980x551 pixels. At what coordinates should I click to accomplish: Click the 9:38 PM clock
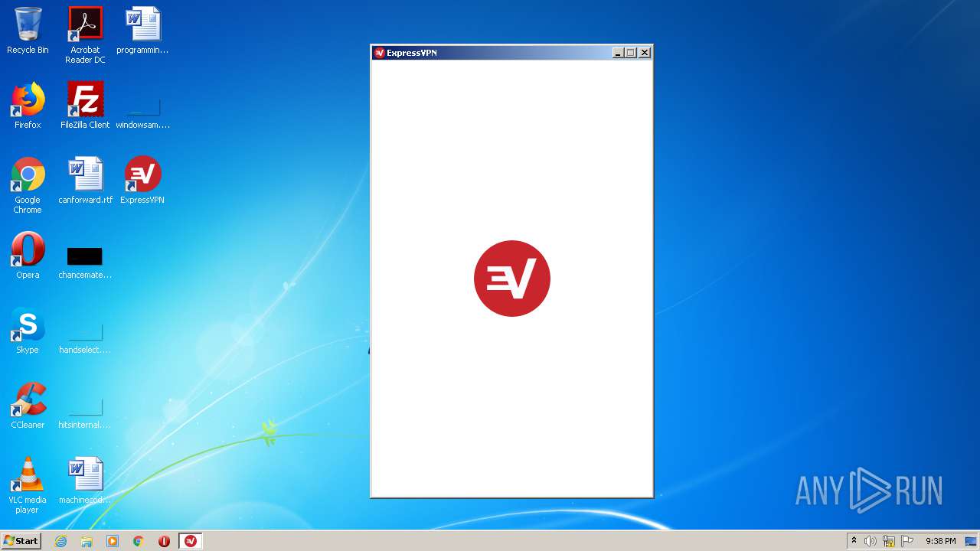pos(941,541)
